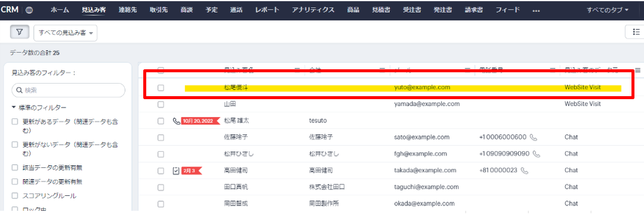Click company cell 株式会社田口
The image size is (644, 215).
point(327,187)
